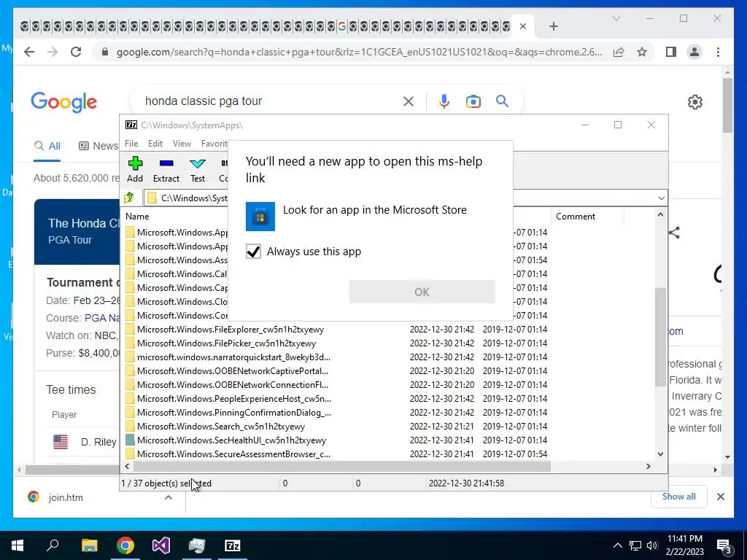
Task: Switch to Visual Studio in taskbar
Action: (x=161, y=545)
